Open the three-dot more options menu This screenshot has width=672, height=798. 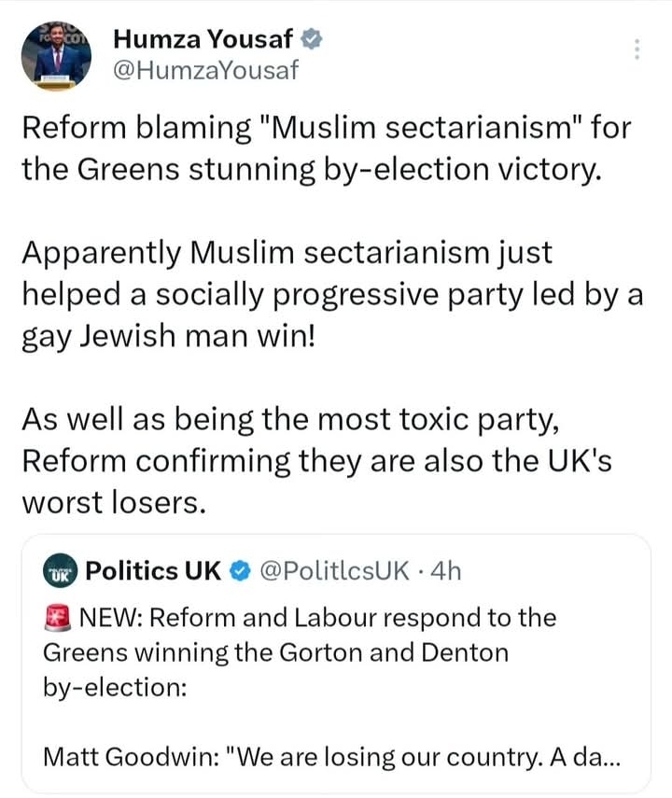click(x=637, y=49)
